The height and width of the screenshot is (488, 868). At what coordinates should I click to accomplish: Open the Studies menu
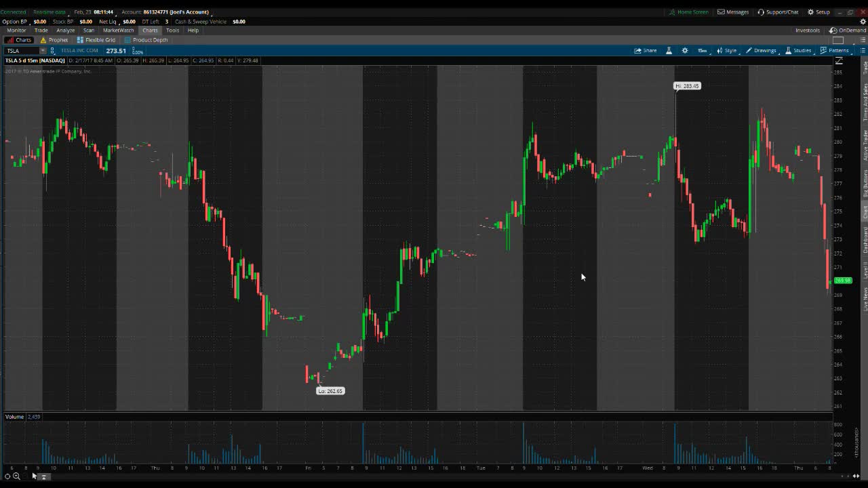[798, 50]
